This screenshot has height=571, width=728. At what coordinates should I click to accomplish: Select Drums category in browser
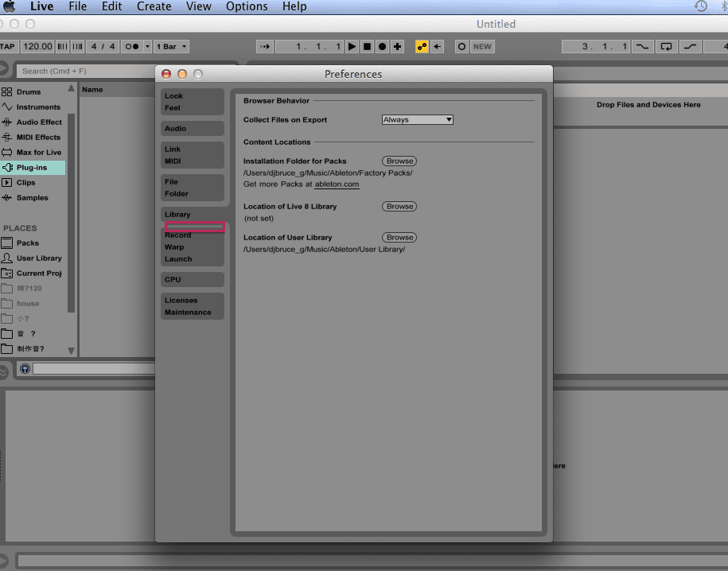click(x=33, y=92)
